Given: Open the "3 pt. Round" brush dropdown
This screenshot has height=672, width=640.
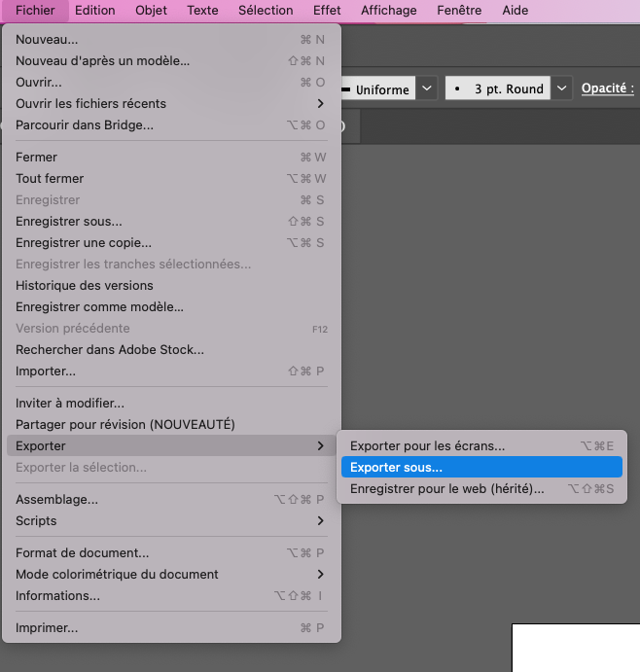Looking at the screenshot, I should pos(562,89).
